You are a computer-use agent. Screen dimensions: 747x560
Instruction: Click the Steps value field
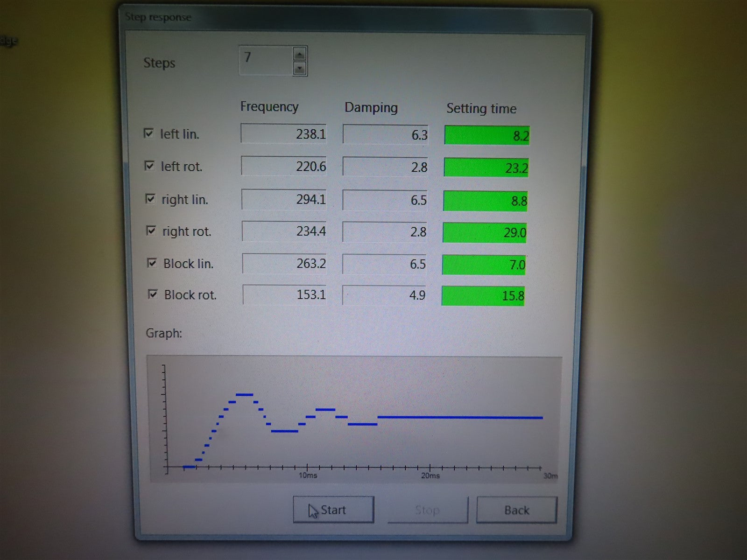265,60
